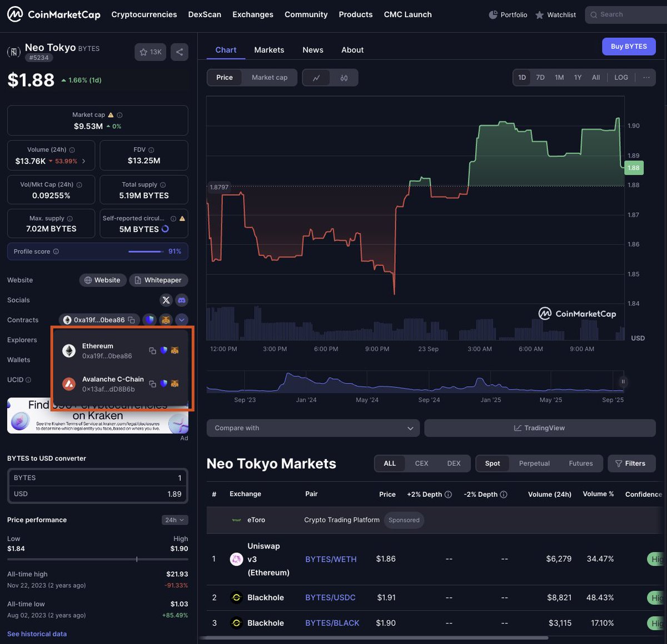Edit the BYTES converter amount field
Screen dimensions: 667x644
pyautogui.click(x=98, y=478)
